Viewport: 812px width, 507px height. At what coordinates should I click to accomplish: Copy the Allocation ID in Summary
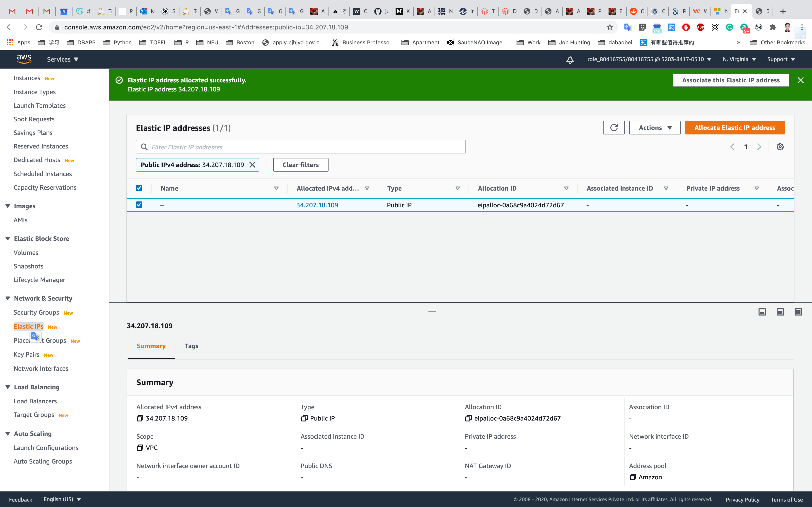(x=468, y=418)
